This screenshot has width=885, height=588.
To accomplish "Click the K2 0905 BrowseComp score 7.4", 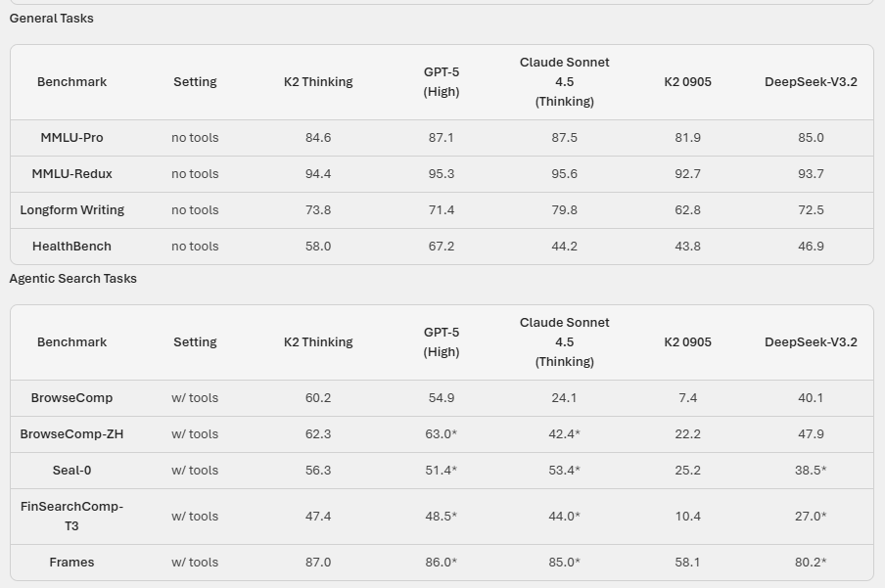I will pyautogui.click(x=688, y=398).
